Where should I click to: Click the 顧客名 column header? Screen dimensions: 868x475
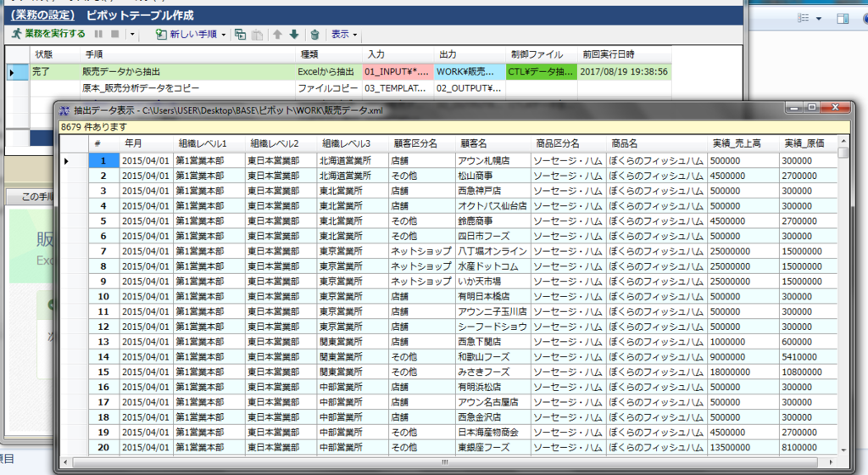[x=492, y=143]
